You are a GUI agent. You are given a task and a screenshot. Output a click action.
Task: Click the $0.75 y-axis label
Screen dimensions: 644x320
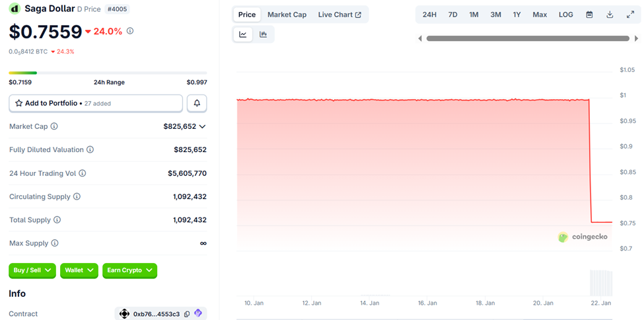(627, 223)
